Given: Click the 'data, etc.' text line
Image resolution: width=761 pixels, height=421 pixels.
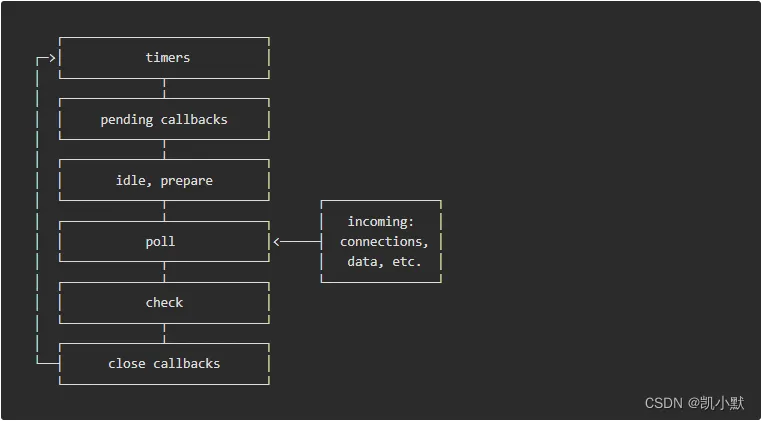Looking at the screenshot, I should click(380, 262).
